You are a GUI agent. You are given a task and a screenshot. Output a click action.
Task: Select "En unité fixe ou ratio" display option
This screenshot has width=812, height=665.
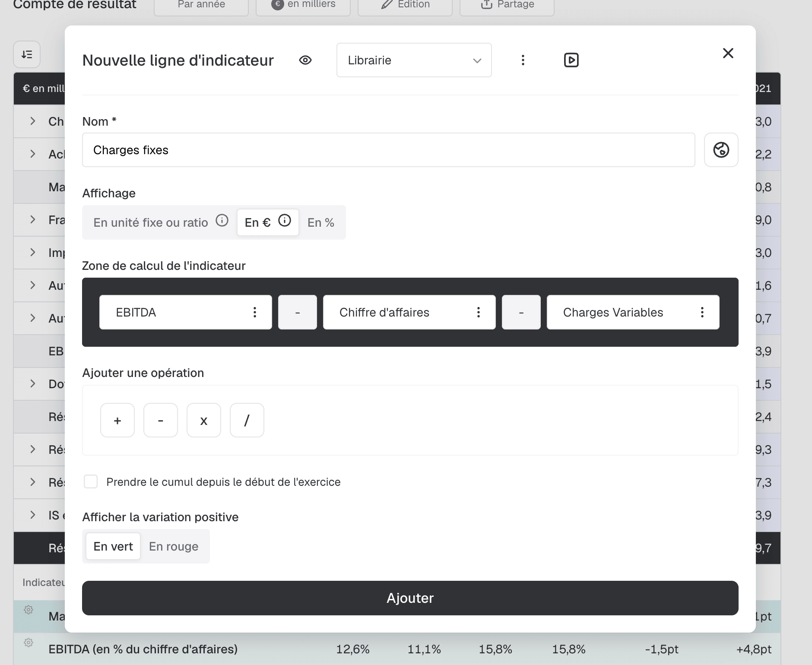151,222
